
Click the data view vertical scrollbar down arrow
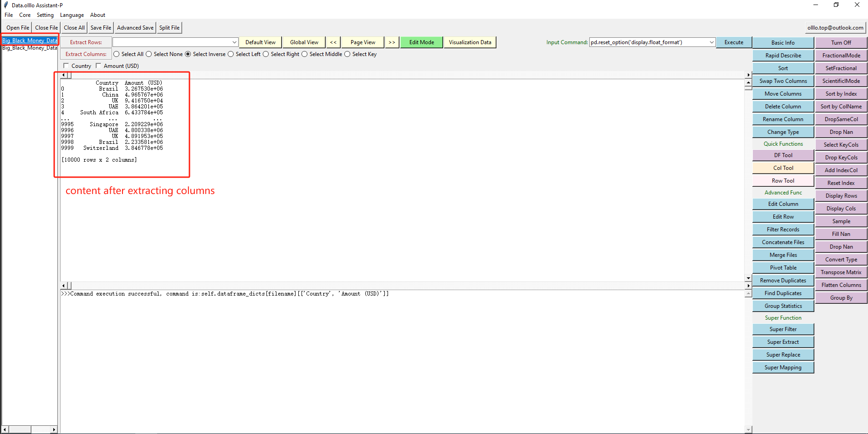click(748, 278)
